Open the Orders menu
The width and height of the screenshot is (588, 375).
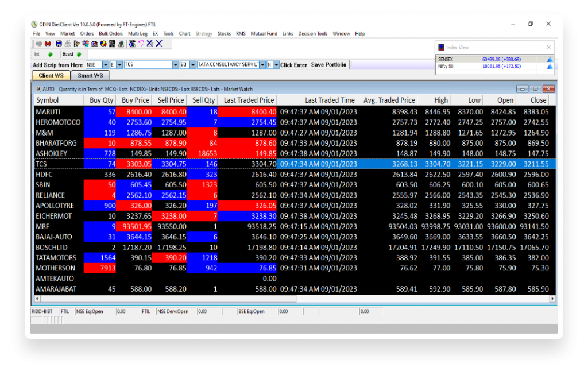(x=87, y=34)
